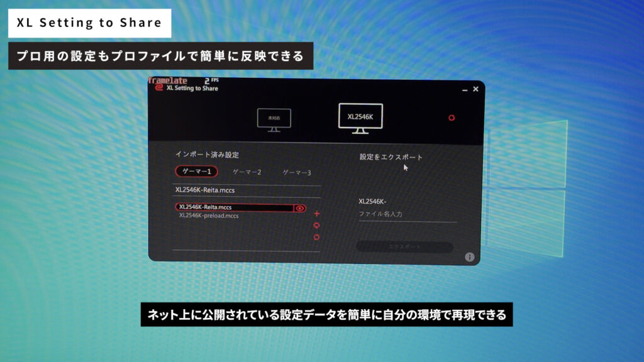Viewport: 644px width, 362px height.
Task: Focus the ファイル名入力 file name field
Action: point(408,214)
